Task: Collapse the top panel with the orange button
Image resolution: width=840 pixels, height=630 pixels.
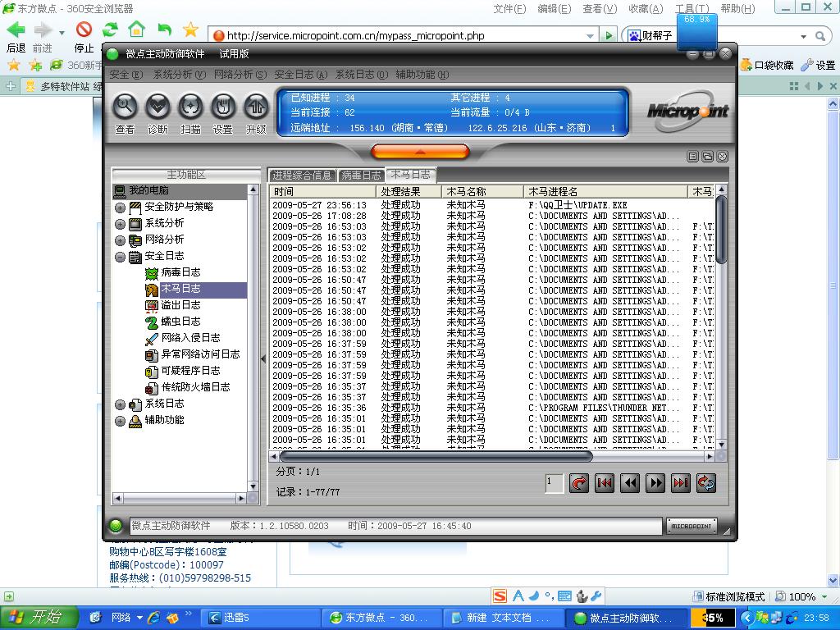Action: (420, 152)
